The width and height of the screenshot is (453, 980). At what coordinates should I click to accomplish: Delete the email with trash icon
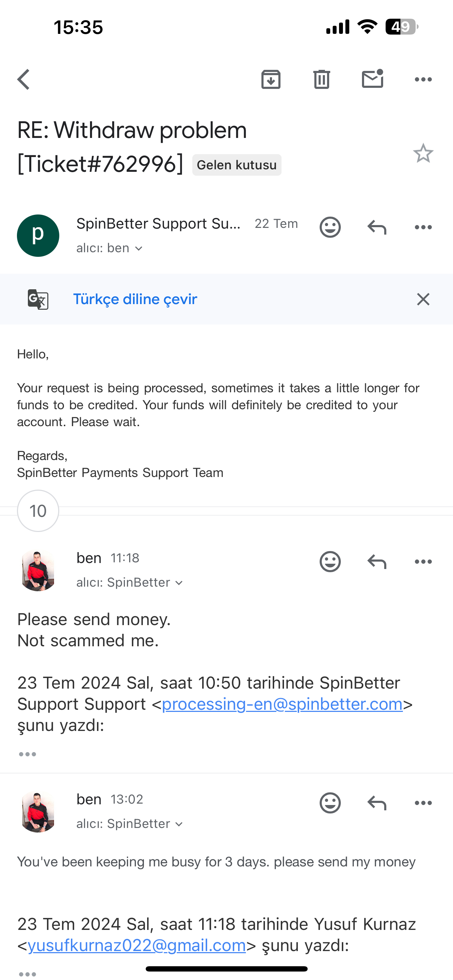321,79
